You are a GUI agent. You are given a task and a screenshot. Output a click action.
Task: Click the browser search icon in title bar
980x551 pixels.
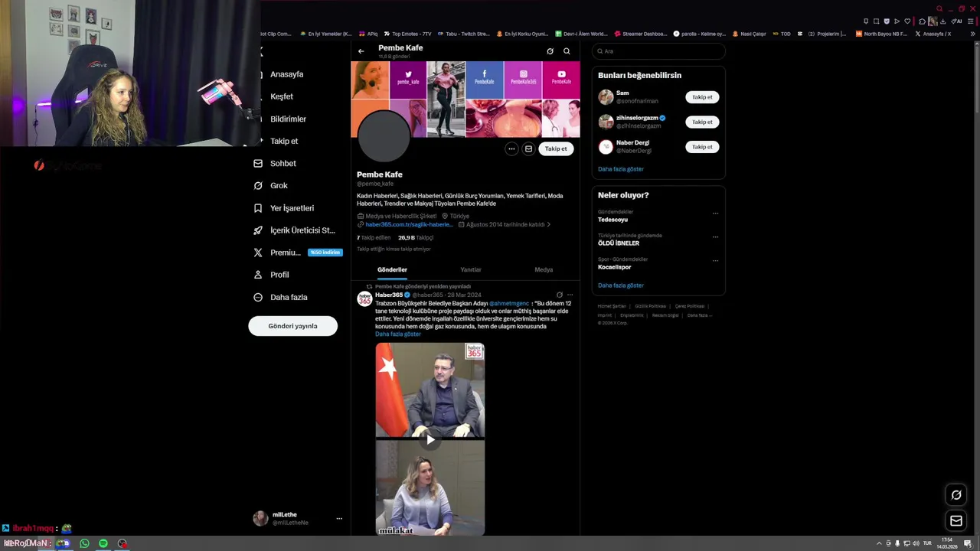939,9
